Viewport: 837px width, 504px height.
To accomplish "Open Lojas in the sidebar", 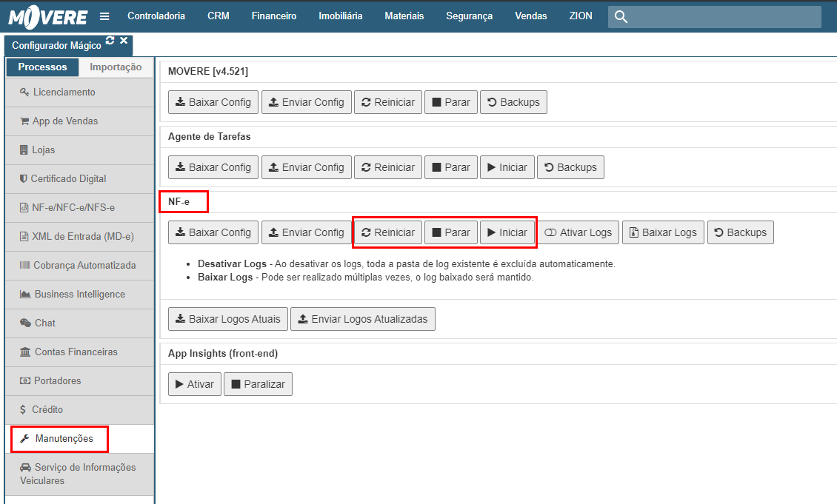I will (x=79, y=149).
